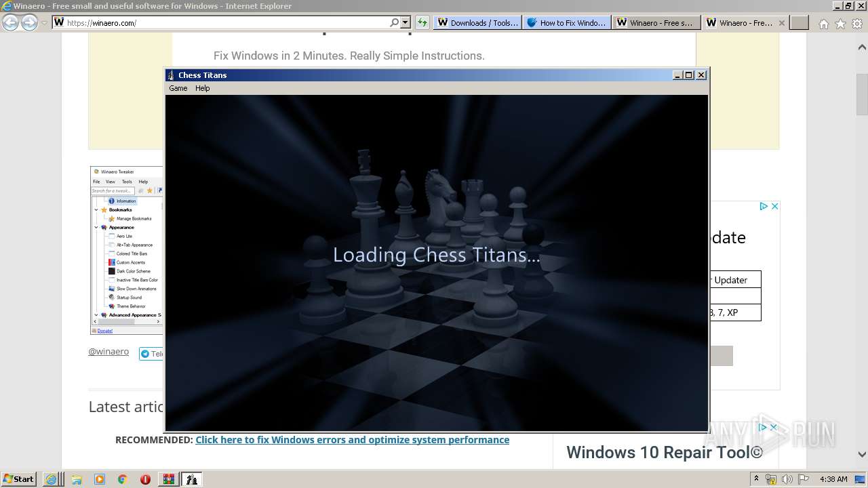Open the Start menu
This screenshot has width=868, height=488.
(18, 479)
